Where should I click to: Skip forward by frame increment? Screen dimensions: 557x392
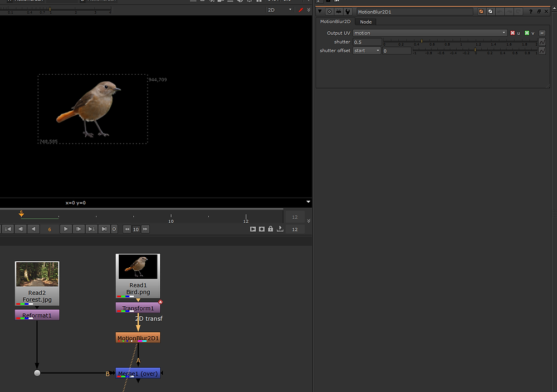(145, 229)
